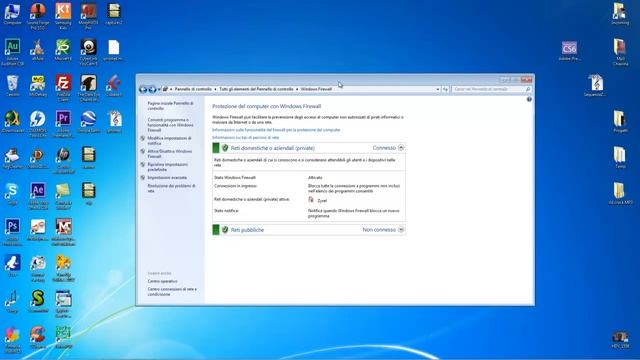This screenshot has height=360, width=640.
Task: Open Risoluzione dei problemi di rete
Action: 171,188
